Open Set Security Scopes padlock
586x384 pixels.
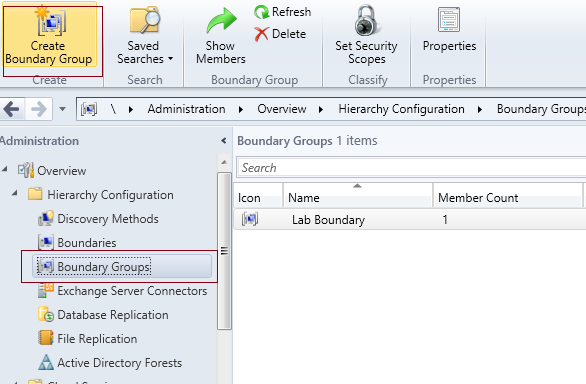click(366, 20)
